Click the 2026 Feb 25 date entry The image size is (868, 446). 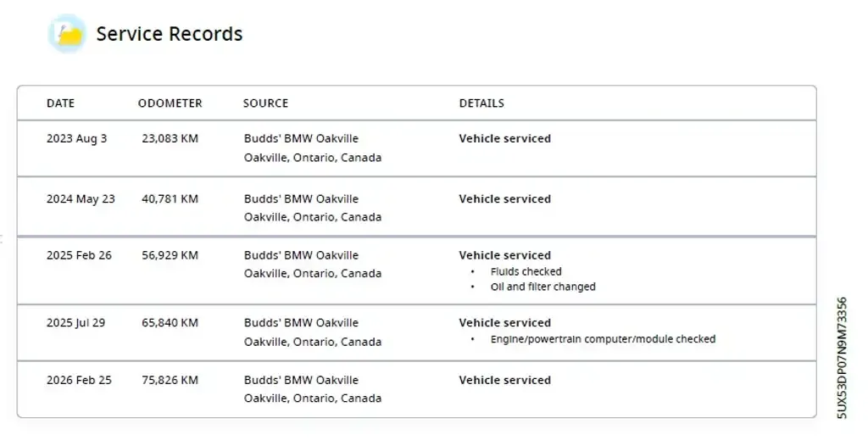(79, 380)
